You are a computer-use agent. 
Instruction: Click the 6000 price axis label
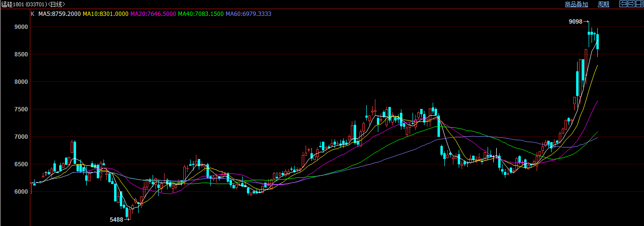coord(21,192)
